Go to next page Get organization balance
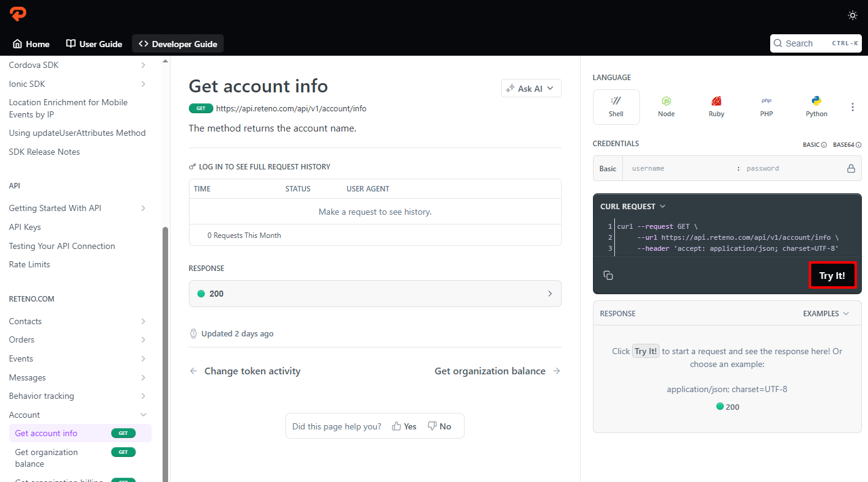 coord(498,371)
